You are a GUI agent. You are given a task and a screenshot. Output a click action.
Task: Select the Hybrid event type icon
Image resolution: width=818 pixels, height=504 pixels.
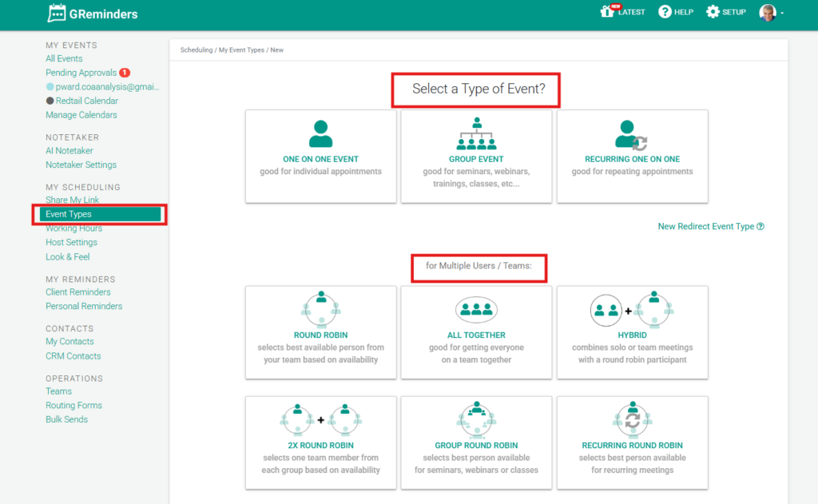[632, 308]
